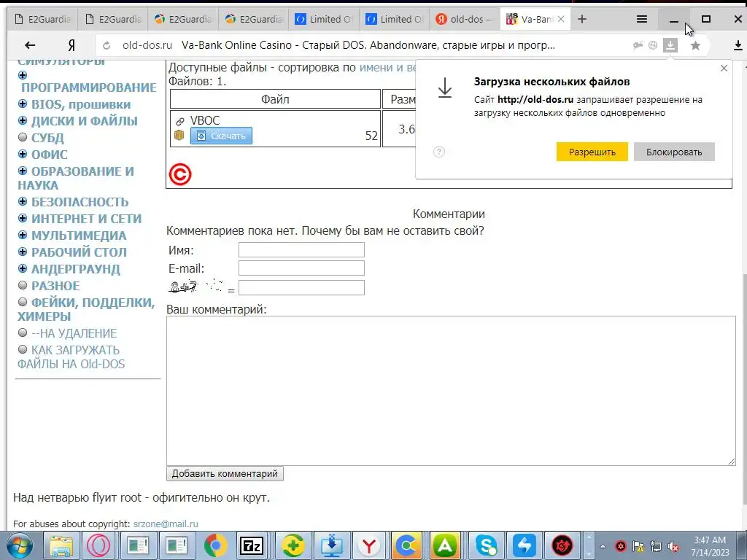Click the red copyright symbol icon
The height and width of the screenshot is (560, 747).
pyautogui.click(x=180, y=174)
